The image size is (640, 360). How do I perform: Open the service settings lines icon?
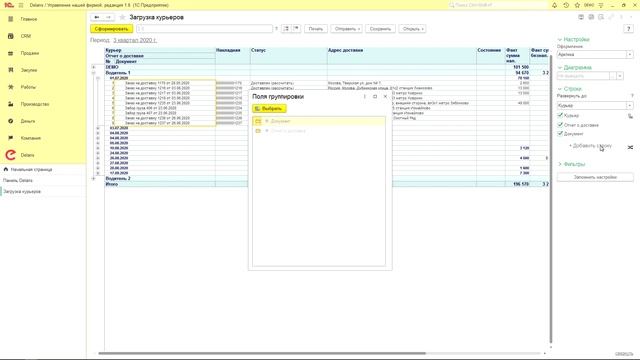(601, 5)
